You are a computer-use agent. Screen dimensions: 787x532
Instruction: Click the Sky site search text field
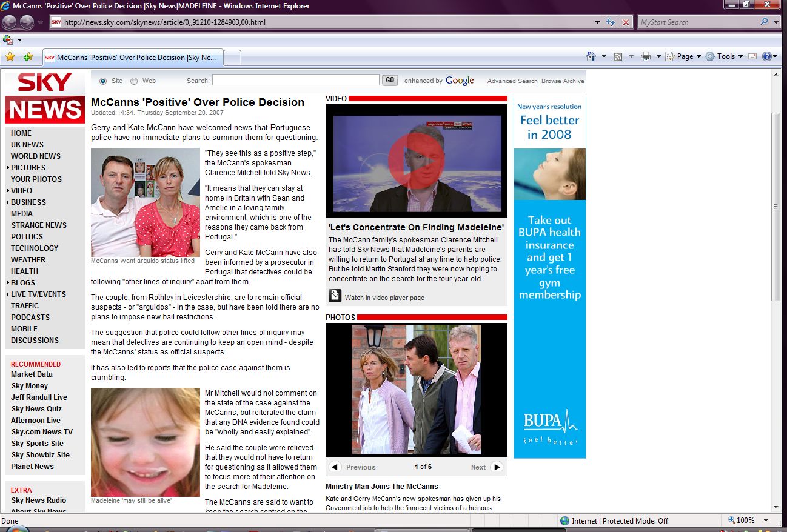[295, 80]
